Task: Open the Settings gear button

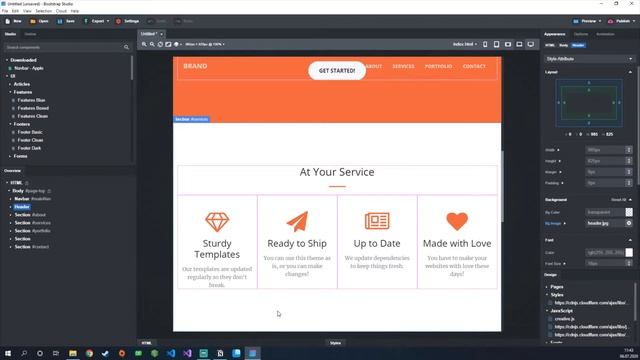Action: coord(127,21)
